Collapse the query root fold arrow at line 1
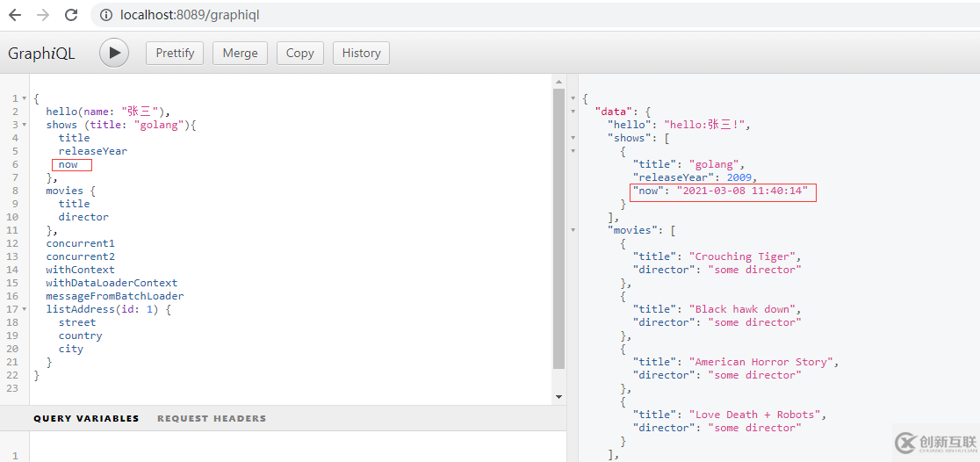This screenshot has width=980, height=462. click(x=25, y=98)
